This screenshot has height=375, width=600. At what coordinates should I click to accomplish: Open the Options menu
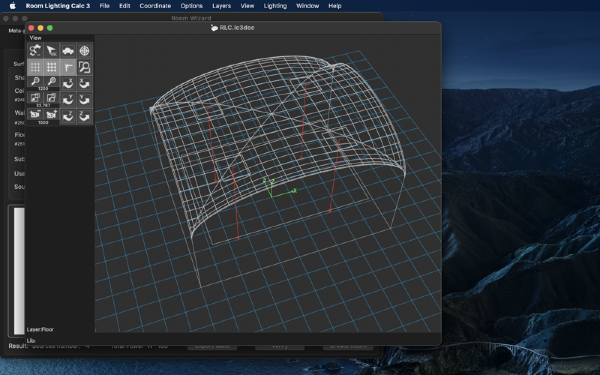191,6
